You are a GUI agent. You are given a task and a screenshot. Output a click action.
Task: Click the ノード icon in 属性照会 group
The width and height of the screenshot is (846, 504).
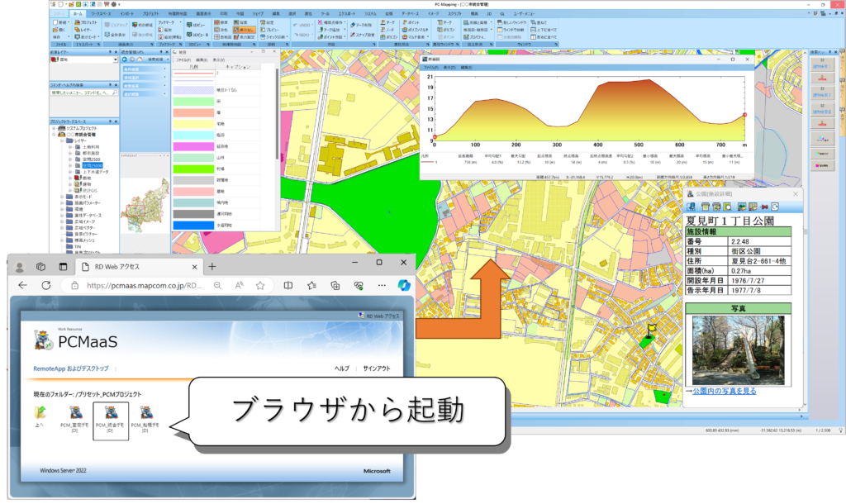click(x=383, y=31)
